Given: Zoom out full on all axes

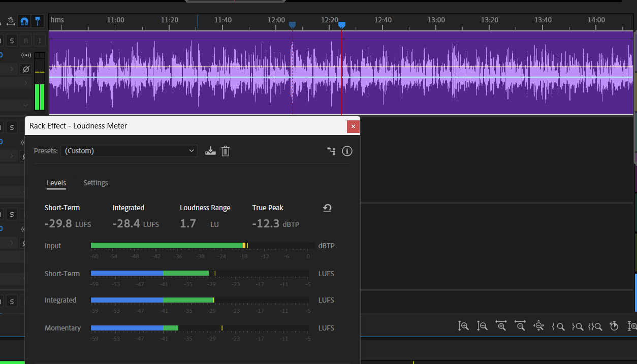Looking at the screenshot, I should [539, 326].
